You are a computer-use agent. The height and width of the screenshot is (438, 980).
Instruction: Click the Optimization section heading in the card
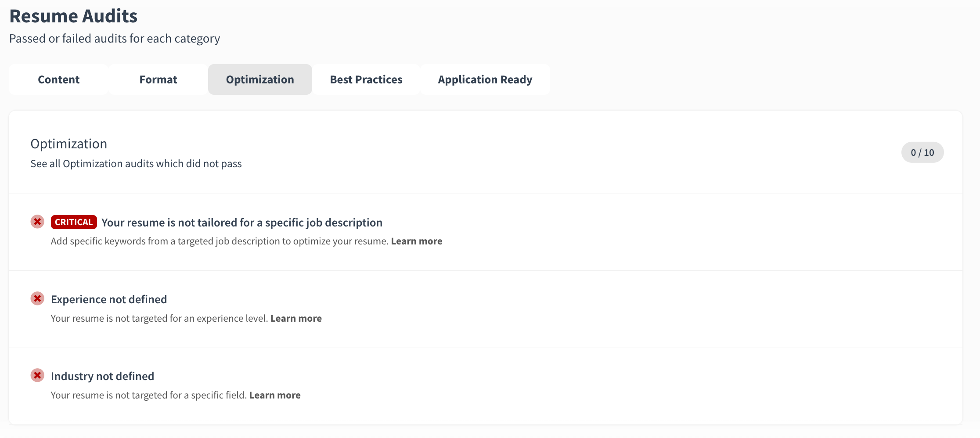click(x=69, y=144)
